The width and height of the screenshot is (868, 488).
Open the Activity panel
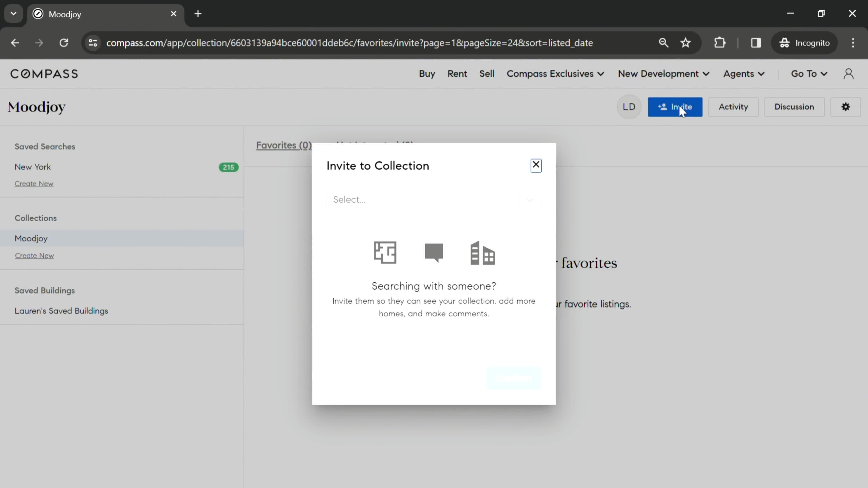(733, 107)
